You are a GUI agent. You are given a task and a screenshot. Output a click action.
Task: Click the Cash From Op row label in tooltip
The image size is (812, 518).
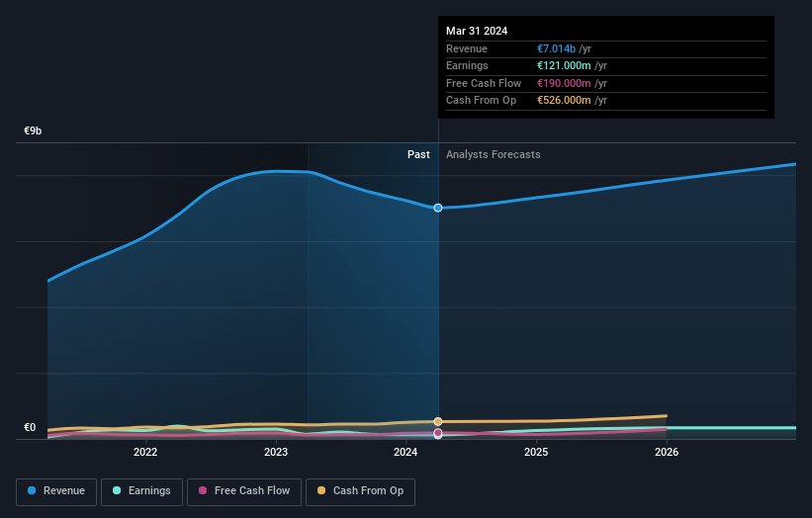pos(481,101)
